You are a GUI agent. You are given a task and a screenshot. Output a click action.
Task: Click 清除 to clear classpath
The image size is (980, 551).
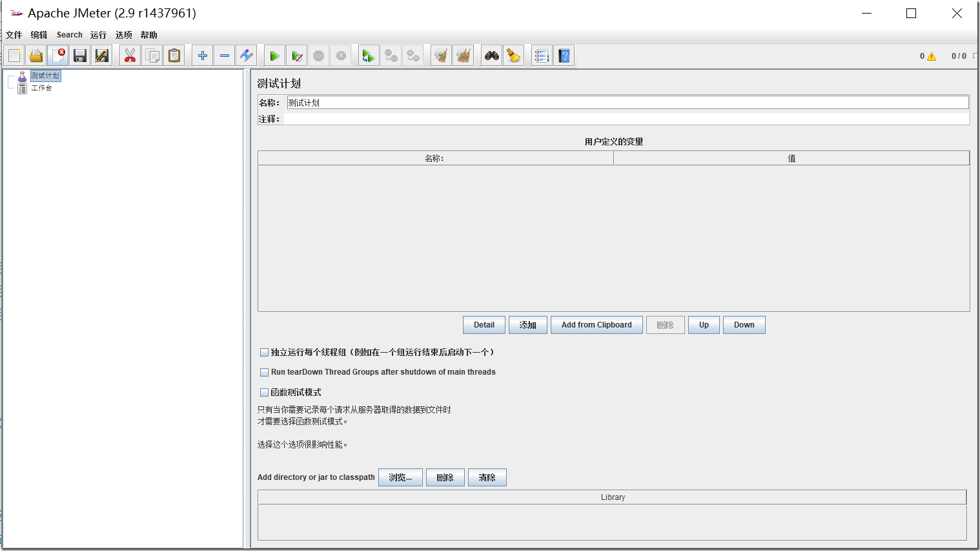tap(487, 477)
